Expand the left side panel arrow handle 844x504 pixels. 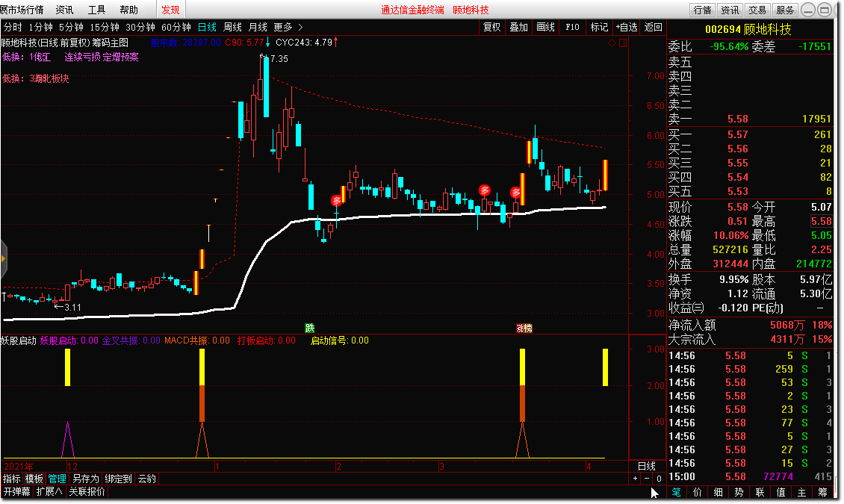3,259
